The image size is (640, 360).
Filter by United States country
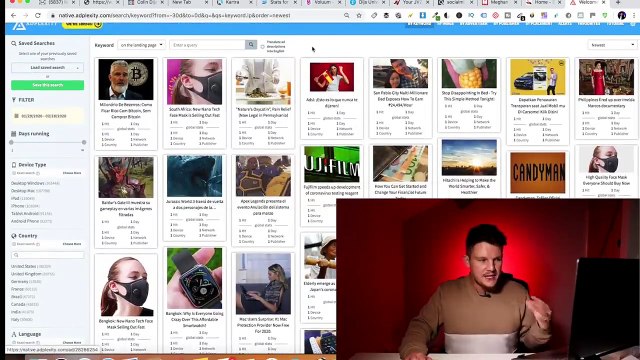(31, 266)
